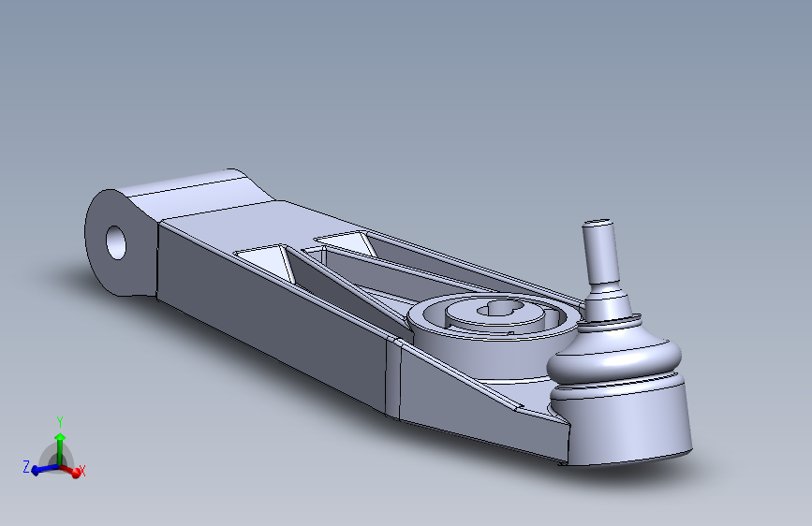Click the red X axis of the triad
Viewport: 812px width, 526px height.
click(x=72, y=471)
